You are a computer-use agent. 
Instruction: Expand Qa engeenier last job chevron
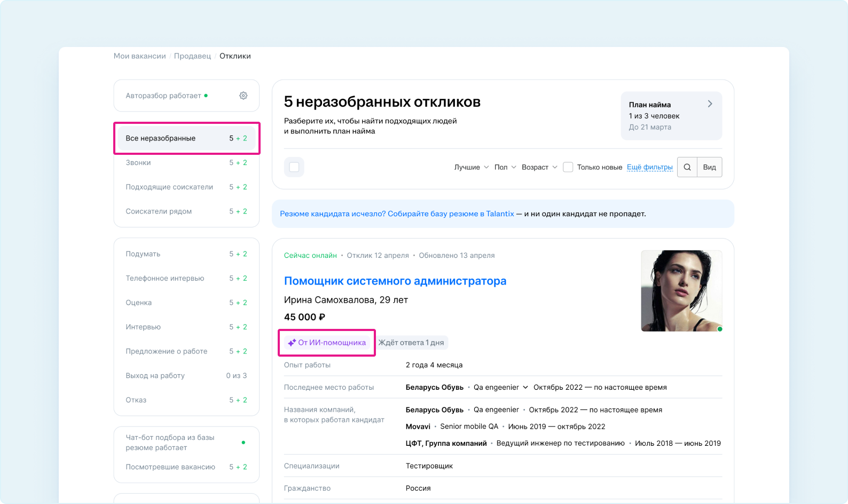point(525,388)
